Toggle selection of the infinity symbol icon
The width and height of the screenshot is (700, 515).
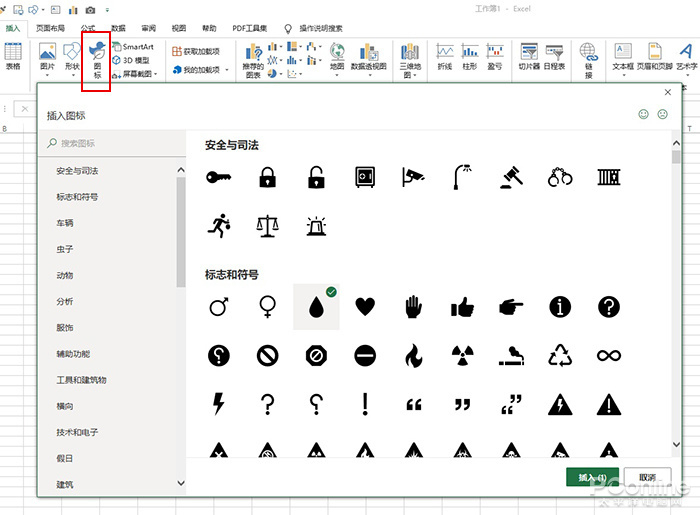click(x=609, y=355)
